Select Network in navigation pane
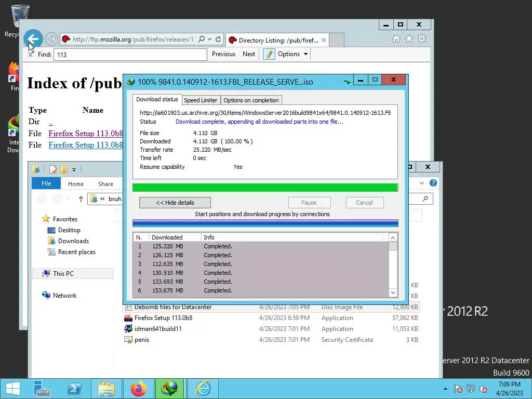The image size is (532, 399). pos(64,296)
